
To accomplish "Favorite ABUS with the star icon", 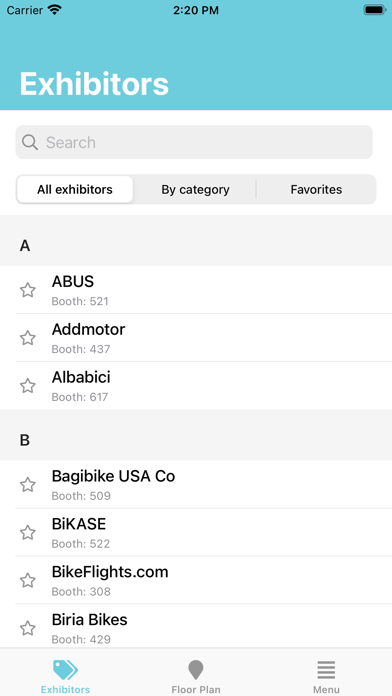I will [28, 290].
